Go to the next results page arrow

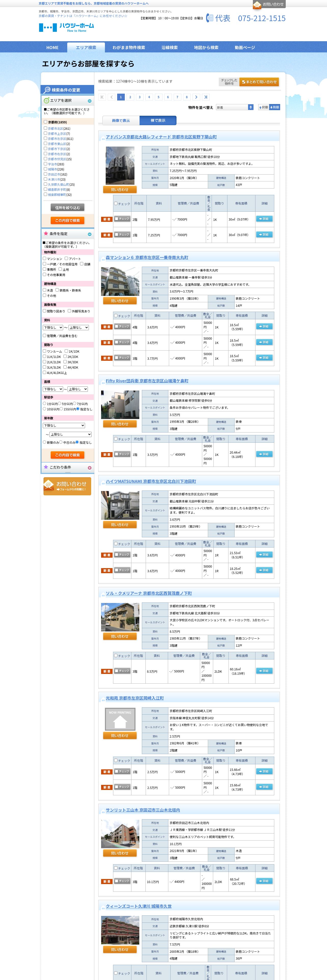[196, 97]
